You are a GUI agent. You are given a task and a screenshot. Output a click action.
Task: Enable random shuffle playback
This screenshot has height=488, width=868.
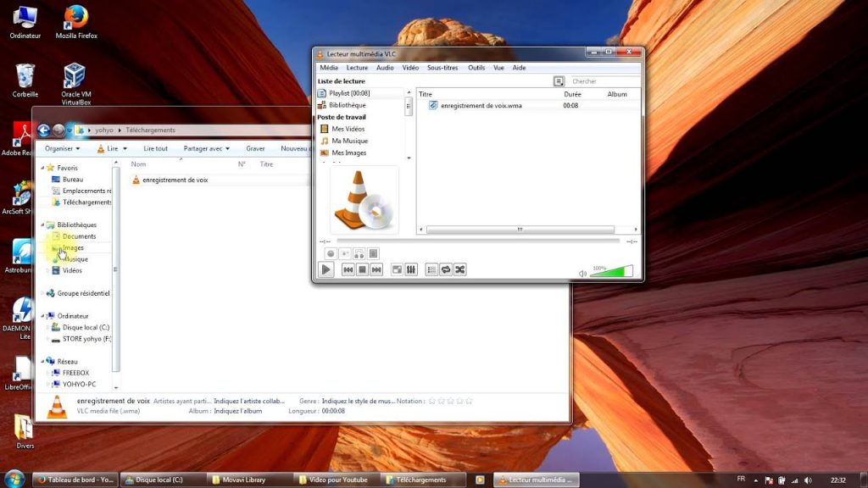(x=459, y=269)
